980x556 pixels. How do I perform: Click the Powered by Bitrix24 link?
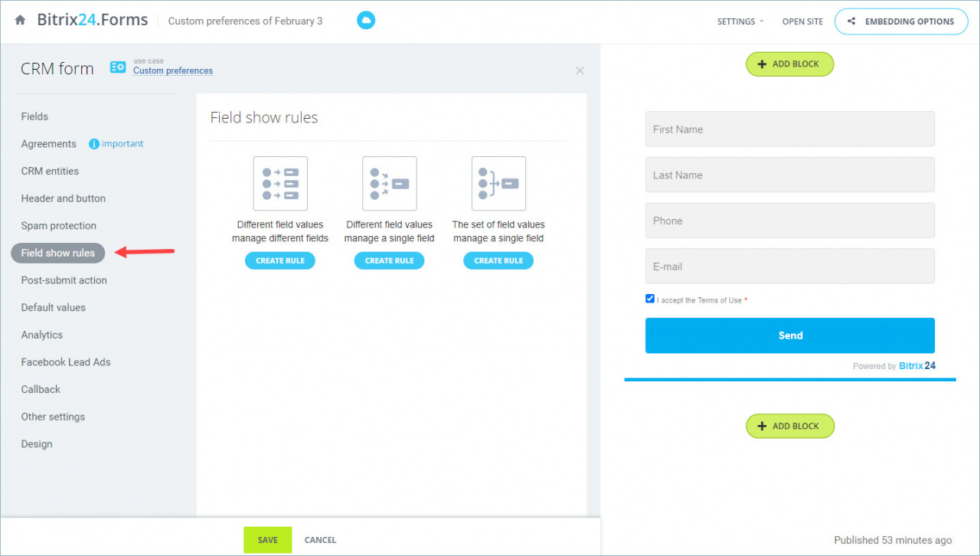[894, 366]
